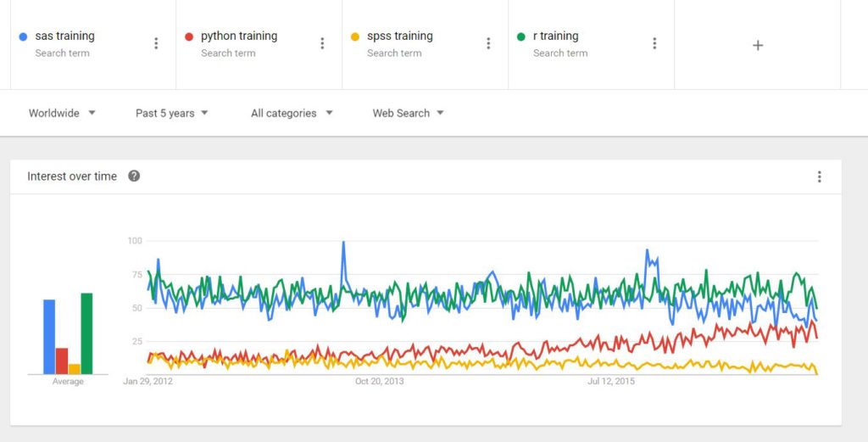Open options menu for python training term
The height and width of the screenshot is (442, 868).
pyautogui.click(x=322, y=44)
